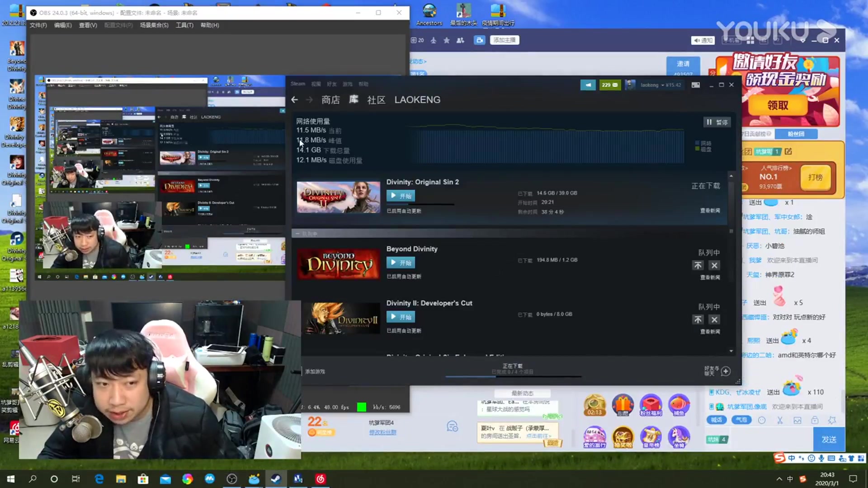Open the 粉丝福利 fan benefits icon
868x488 pixels.
651,405
